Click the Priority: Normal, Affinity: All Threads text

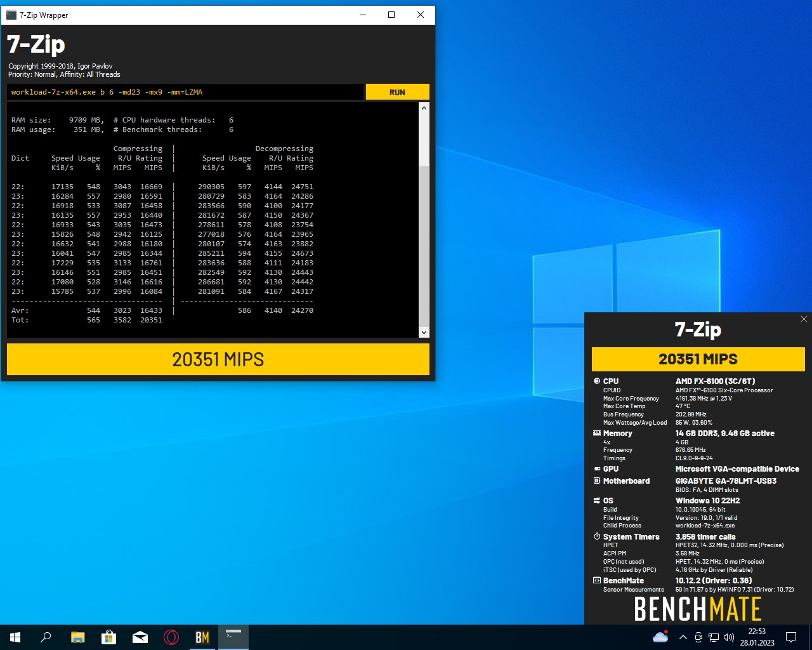(x=64, y=74)
